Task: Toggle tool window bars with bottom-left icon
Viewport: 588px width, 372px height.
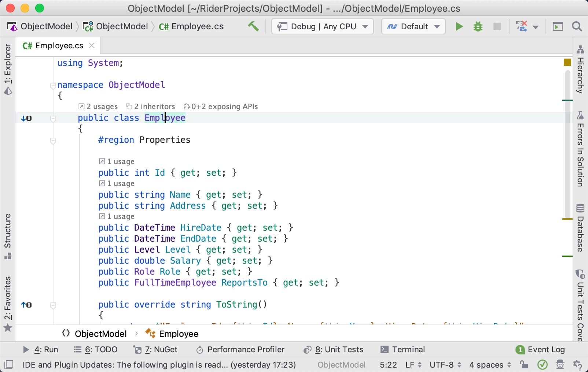Action: 9,365
